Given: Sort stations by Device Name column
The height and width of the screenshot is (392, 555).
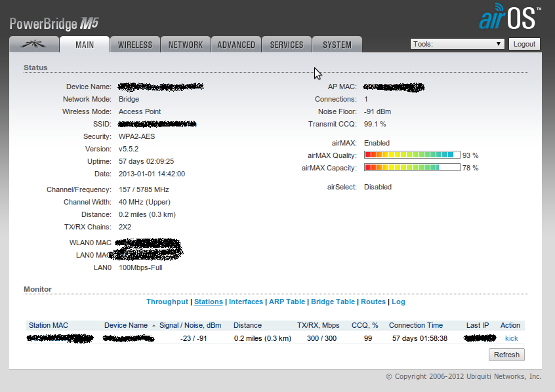Looking at the screenshot, I should pyautogui.click(x=126, y=326).
